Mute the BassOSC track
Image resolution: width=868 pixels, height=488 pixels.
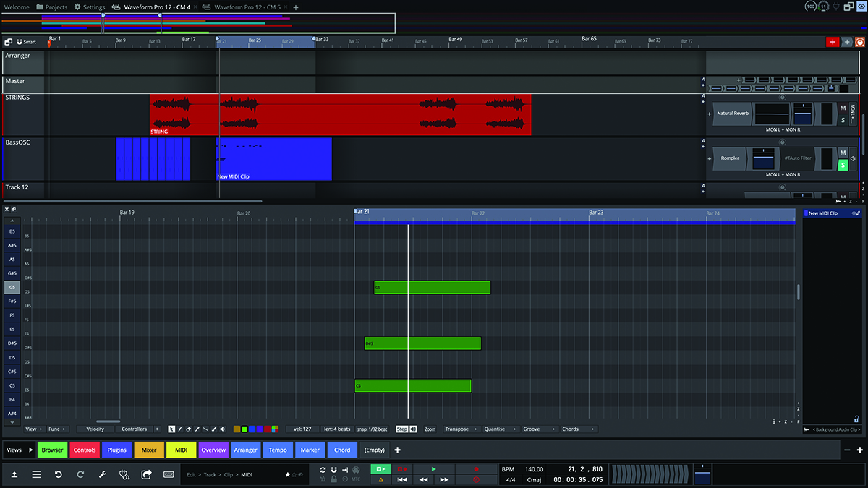(x=843, y=153)
